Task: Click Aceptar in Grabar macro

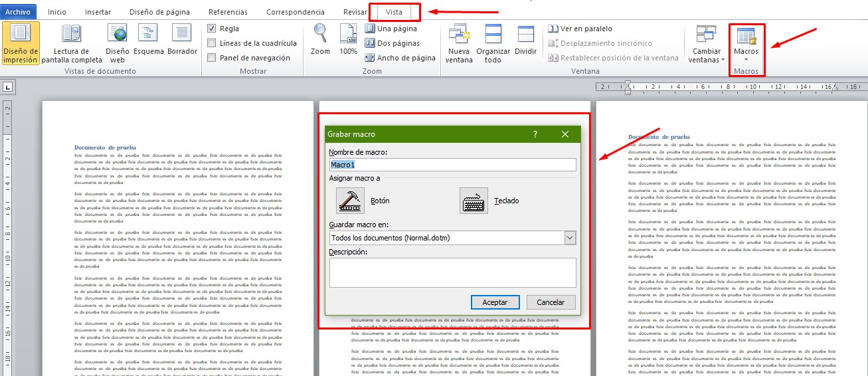Action: tap(495, 302)
